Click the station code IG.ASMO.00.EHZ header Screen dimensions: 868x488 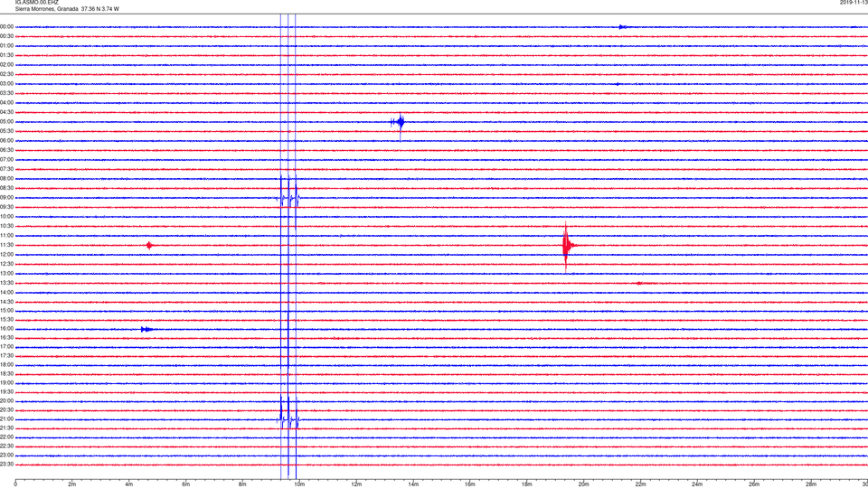pyautogui.click(x=36, y=2)
